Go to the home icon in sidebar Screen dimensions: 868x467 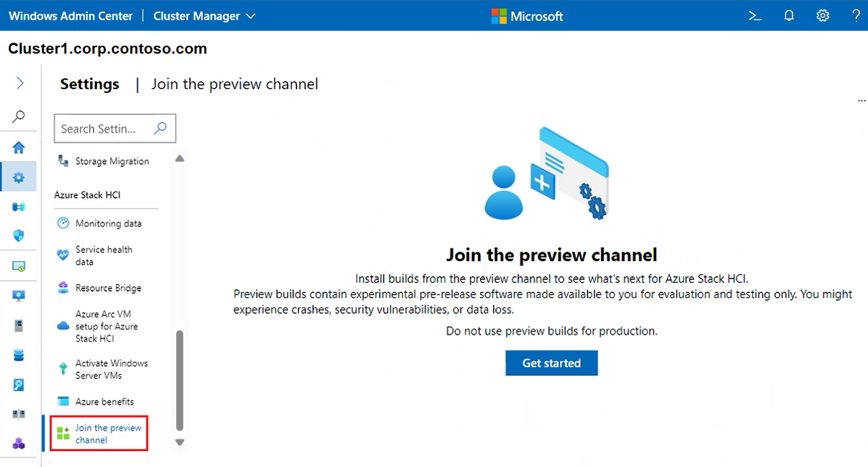point(19,148)
